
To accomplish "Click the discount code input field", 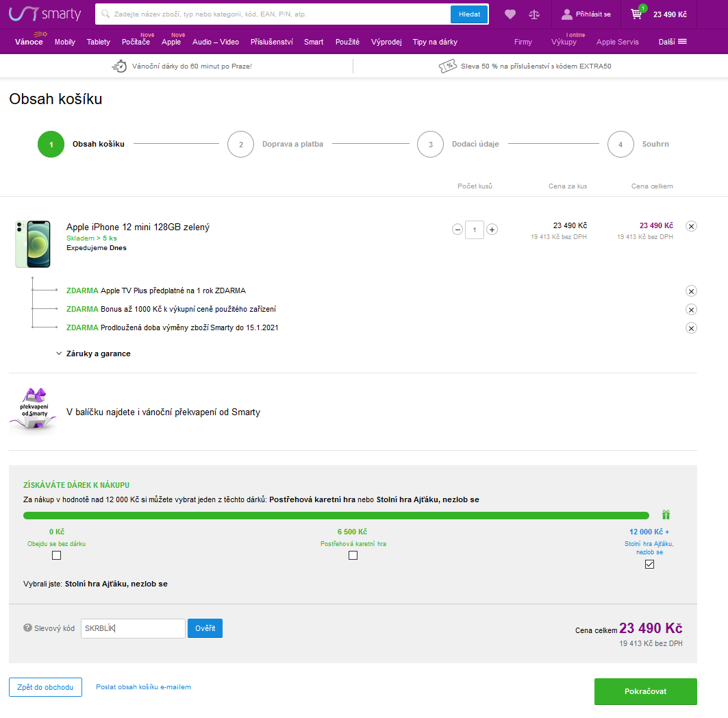I will 134,628.
